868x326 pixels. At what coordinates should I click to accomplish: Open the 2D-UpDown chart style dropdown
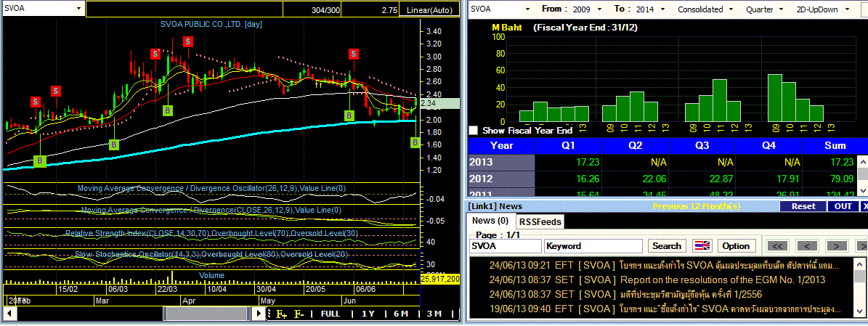(847, 9)
